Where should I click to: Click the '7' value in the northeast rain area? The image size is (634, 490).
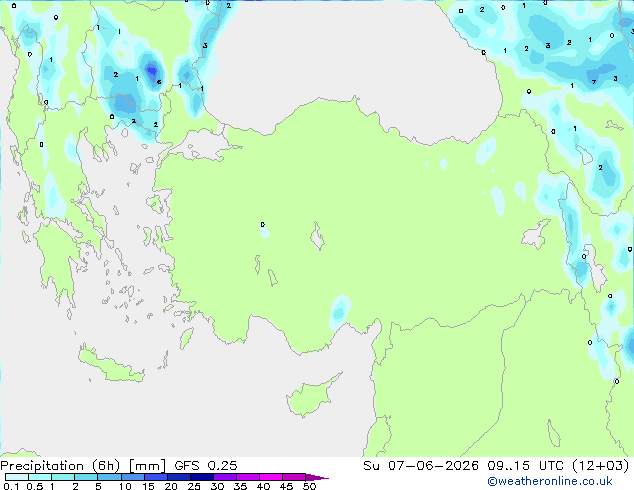[594, 82]
